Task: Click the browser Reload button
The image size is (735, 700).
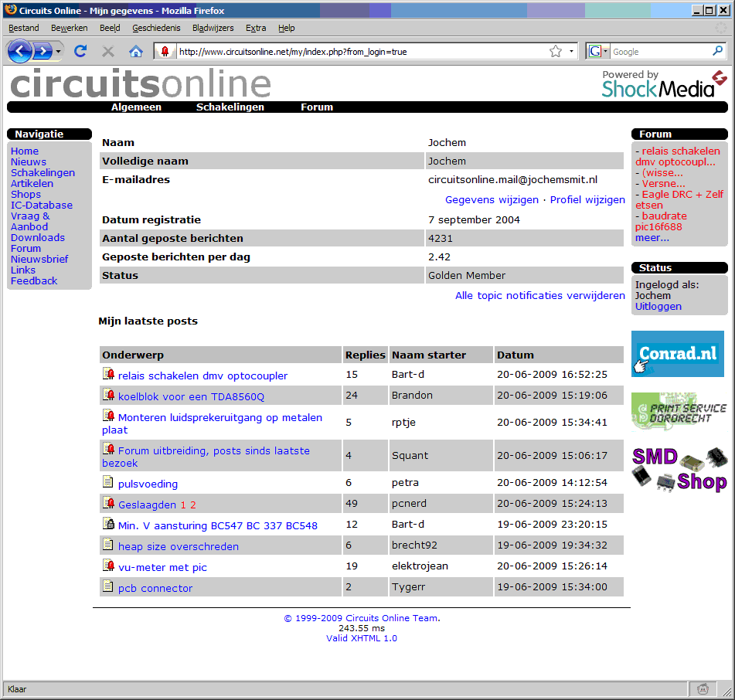Action: point(80,52)
